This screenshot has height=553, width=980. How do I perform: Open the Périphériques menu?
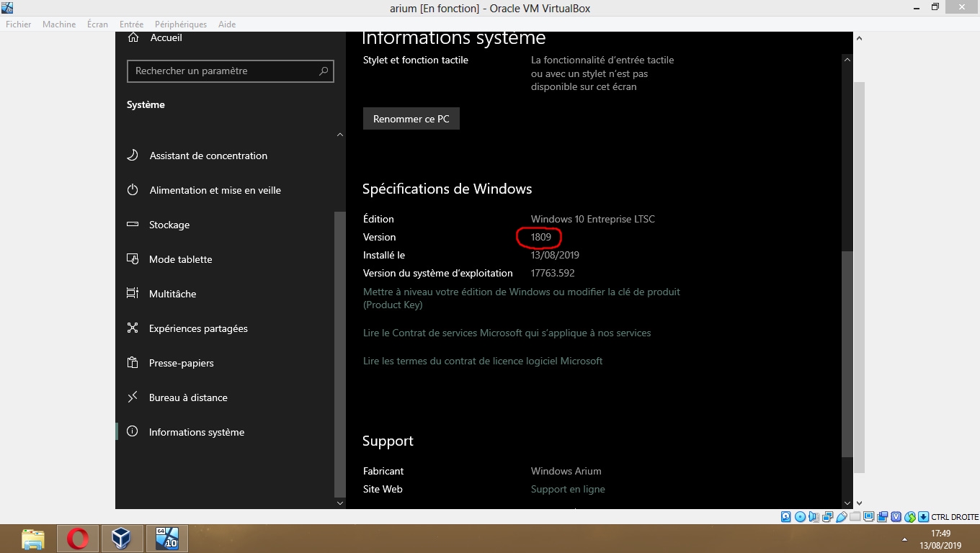pyautogui.click(x=180, y=24)
